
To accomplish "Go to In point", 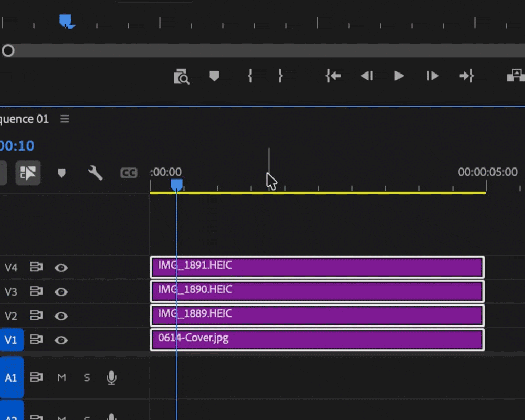I will [x=333, y=76].
